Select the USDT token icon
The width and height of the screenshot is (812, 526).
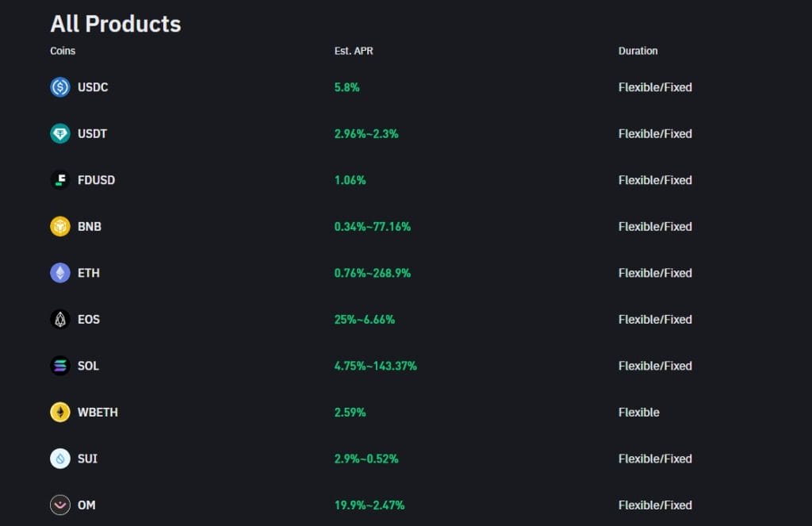tap(60, 133)
